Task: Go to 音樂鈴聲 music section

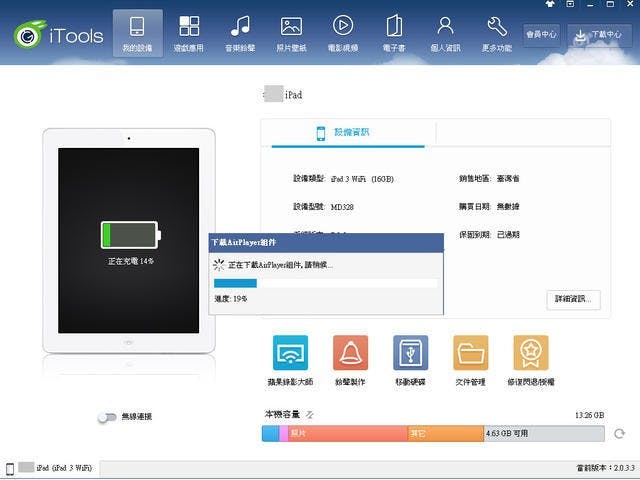Action: [x=240, y=32]
